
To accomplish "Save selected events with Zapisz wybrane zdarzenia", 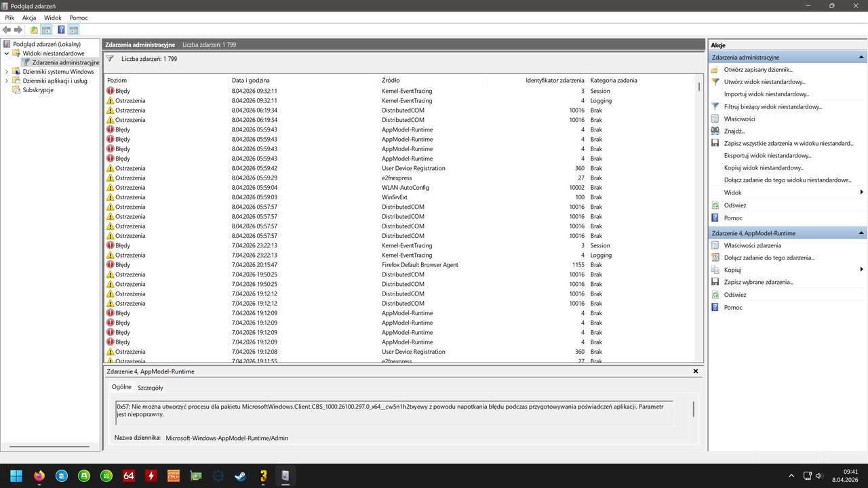I will pos(758,282).
